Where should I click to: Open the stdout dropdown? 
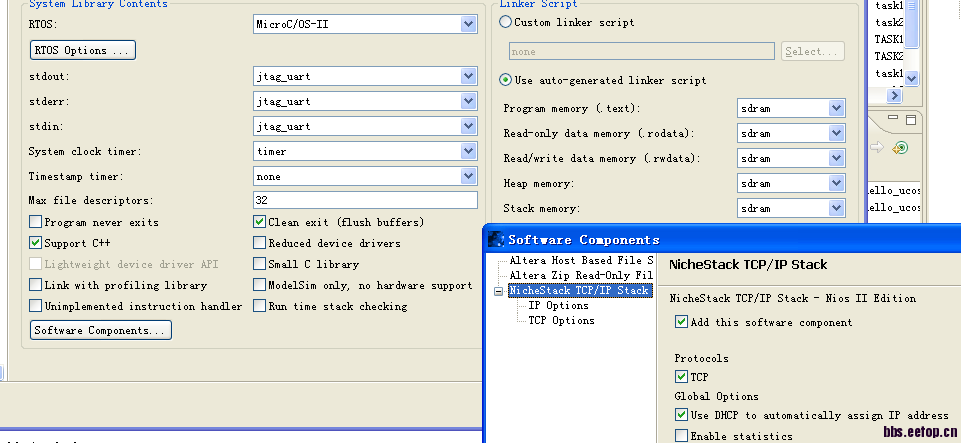pyautogui.click(x=469, y=77)
